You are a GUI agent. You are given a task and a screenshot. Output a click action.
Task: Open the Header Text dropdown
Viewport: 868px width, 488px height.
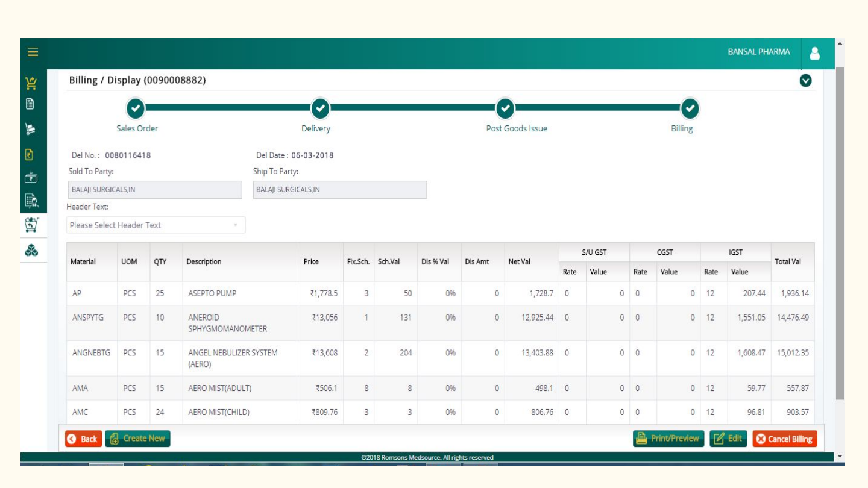tap(156, 225)
